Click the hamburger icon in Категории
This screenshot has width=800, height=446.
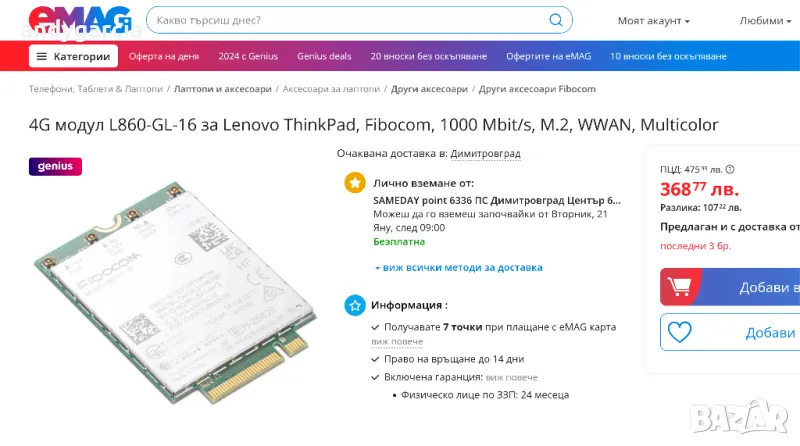pos(42,56)
